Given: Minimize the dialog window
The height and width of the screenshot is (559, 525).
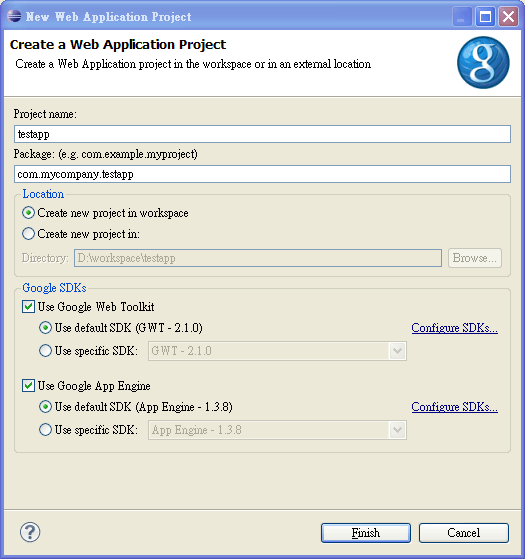Looking at the screenshot, I should click(x=462, y=16).
